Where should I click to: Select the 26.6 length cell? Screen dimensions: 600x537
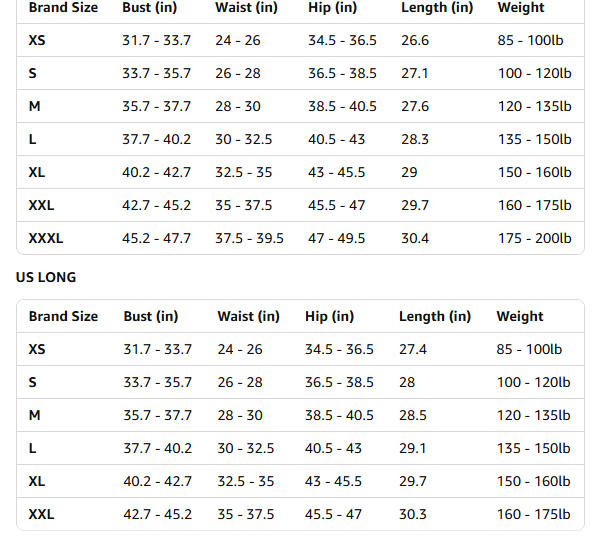(415, 40)
